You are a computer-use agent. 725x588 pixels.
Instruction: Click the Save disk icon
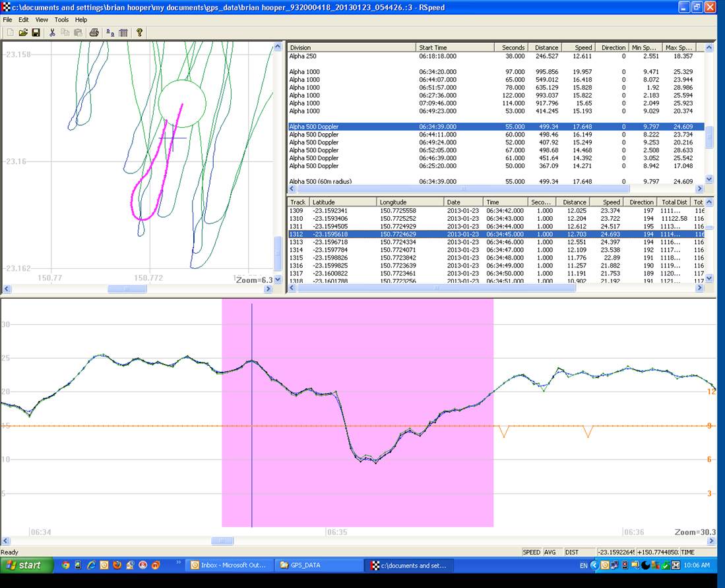36,32
